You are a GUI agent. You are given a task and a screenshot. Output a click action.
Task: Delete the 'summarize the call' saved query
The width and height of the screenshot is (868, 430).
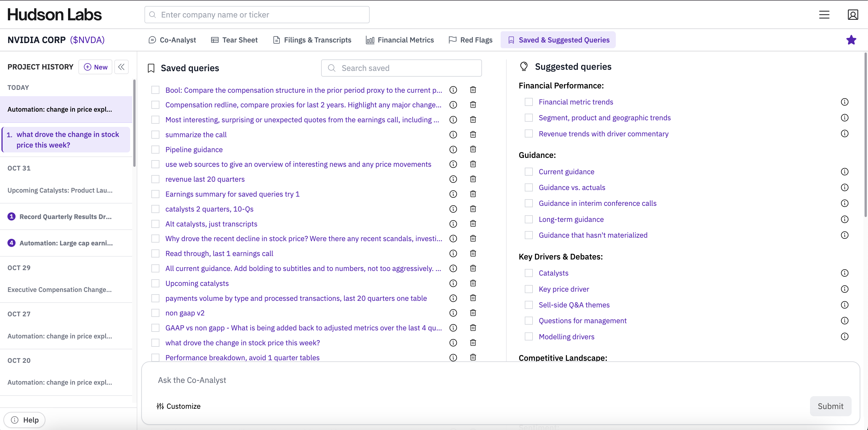click(473, 134)
